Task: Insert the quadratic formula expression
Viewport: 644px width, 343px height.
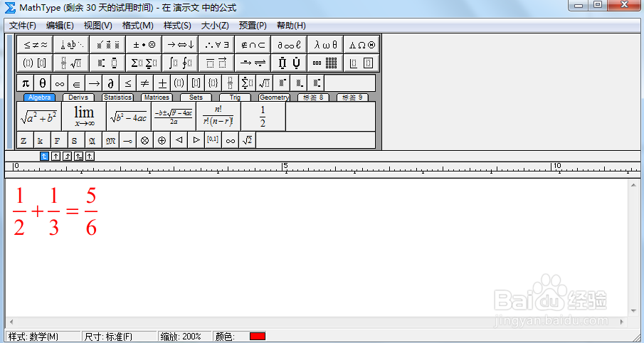Action: click(x=174, y=116)
